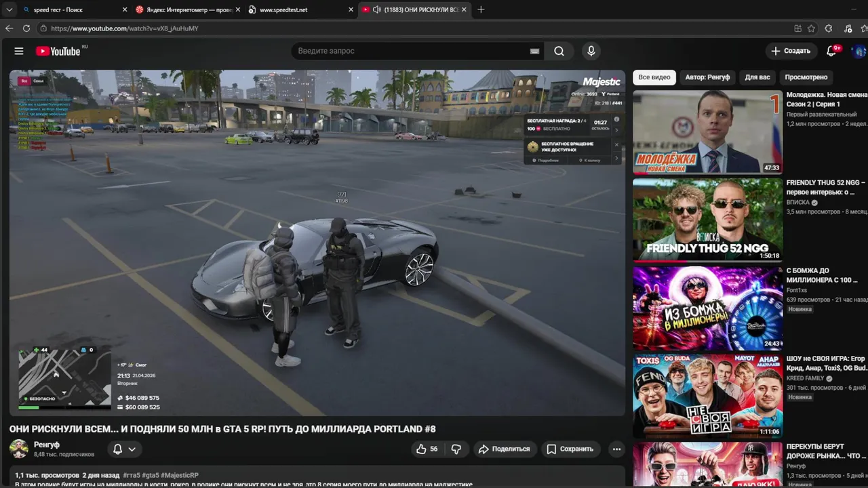Open the browser extensions puzzle icon
Image resolution: width=868 pixels, height=488 pixels.
tap(829, 28)
